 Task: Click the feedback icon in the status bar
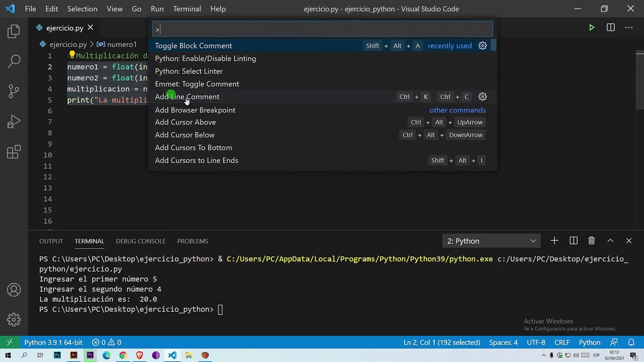(615, 342)
